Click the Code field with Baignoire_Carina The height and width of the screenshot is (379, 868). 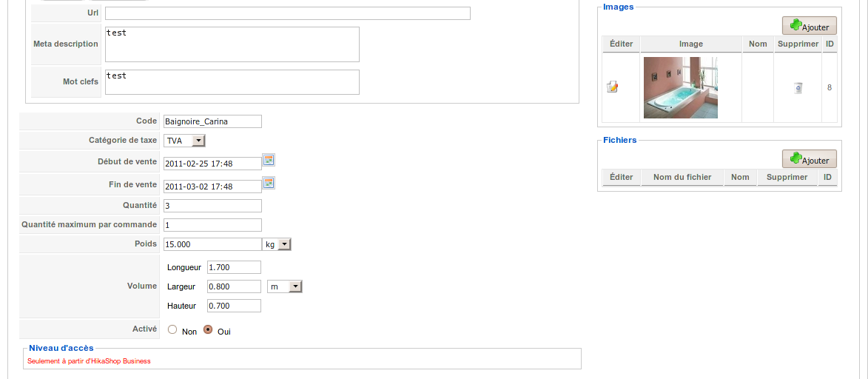[x=212, y=121]
